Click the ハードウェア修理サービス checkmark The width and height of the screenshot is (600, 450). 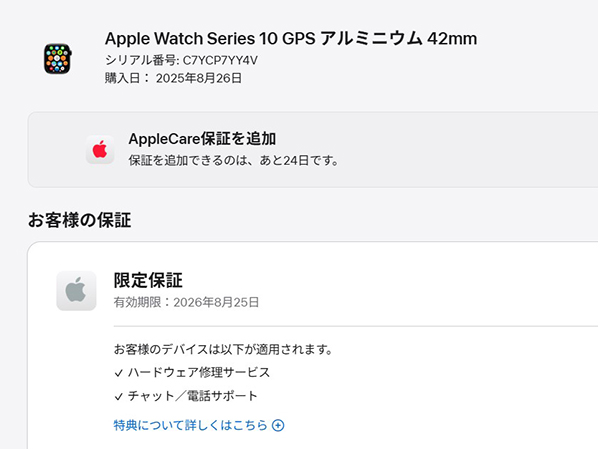[119, 373]
